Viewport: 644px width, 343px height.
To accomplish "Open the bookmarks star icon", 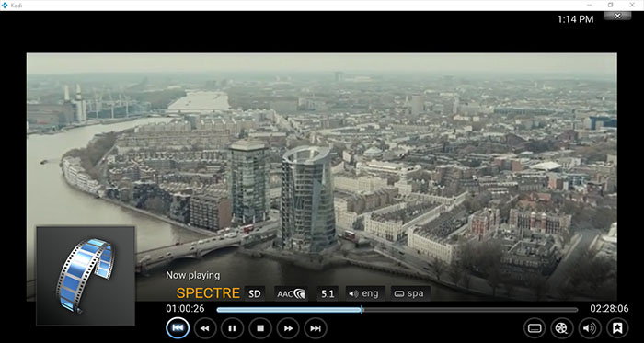I will point(617,328).
